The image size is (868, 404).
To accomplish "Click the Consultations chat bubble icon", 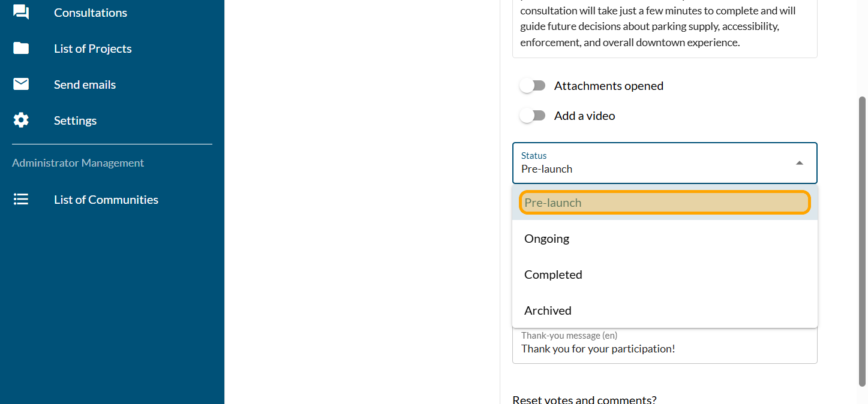I will (x=21, y=12).
